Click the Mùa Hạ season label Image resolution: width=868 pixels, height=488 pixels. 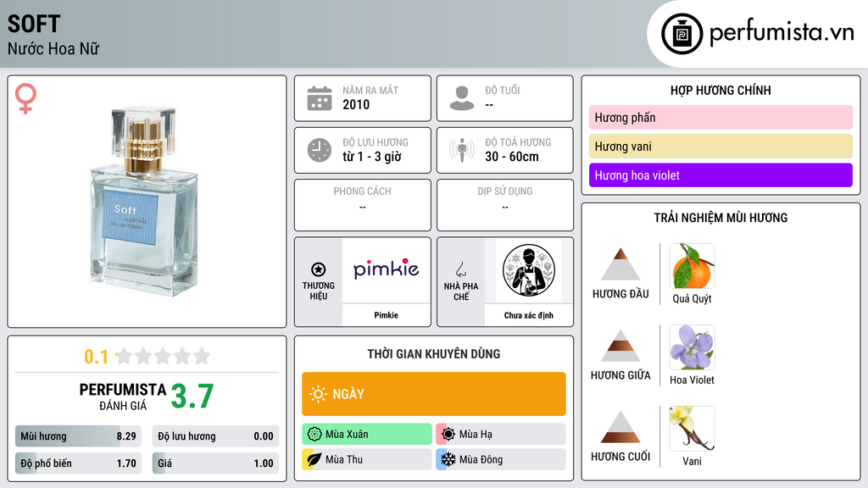(x=476, y=435)
